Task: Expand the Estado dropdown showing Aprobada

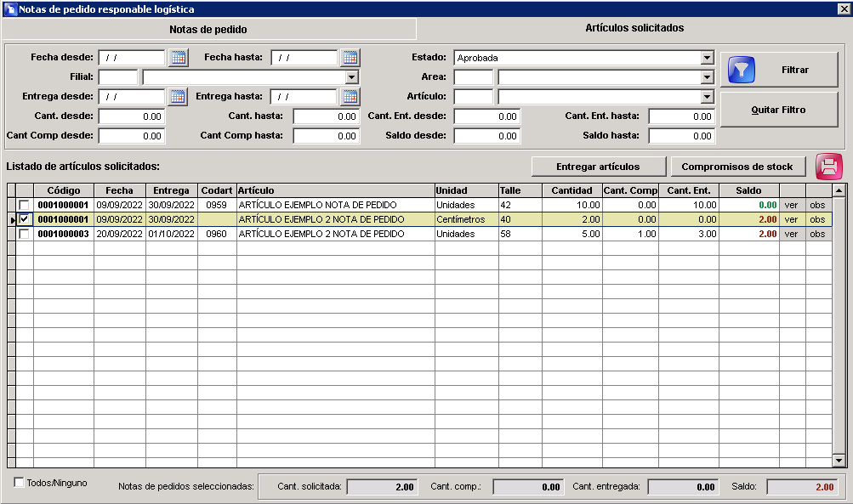Action: click(x=707, y=58)
